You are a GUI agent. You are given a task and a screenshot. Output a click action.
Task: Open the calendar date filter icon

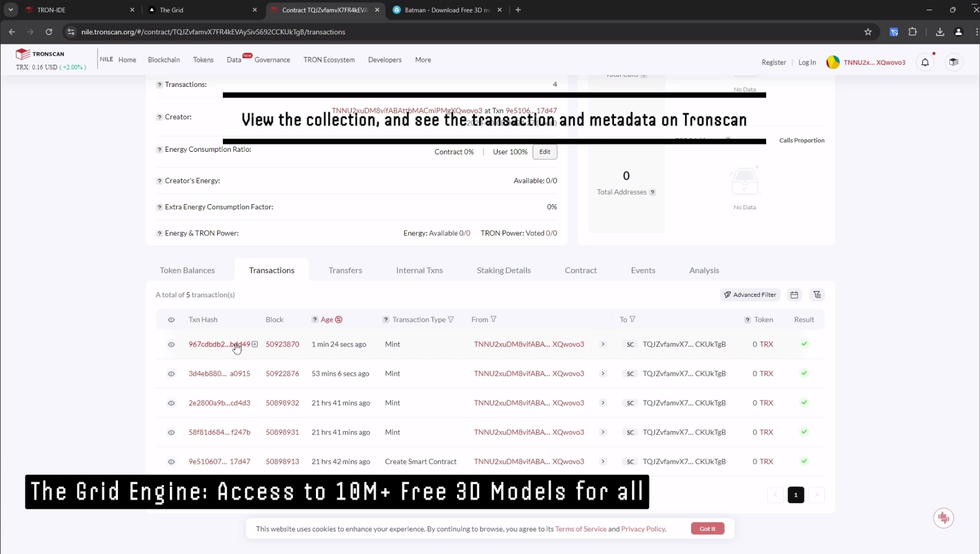tap(794, 294)
